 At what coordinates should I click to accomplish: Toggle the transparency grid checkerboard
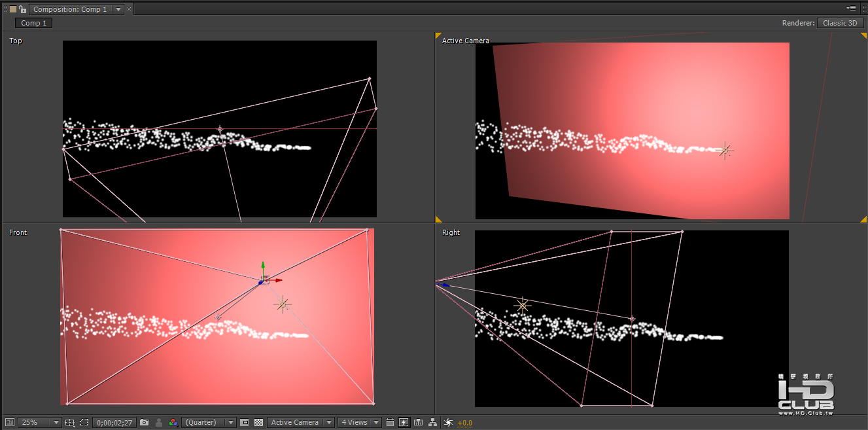pos(258,423)
